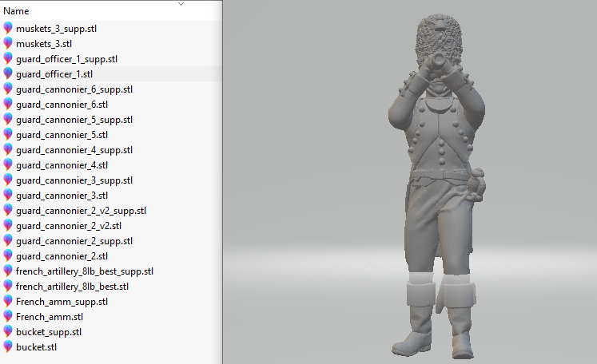
Task: Select file name muskets_3_supp.stl
Action: pyautogui.click(x=57, y=29)
